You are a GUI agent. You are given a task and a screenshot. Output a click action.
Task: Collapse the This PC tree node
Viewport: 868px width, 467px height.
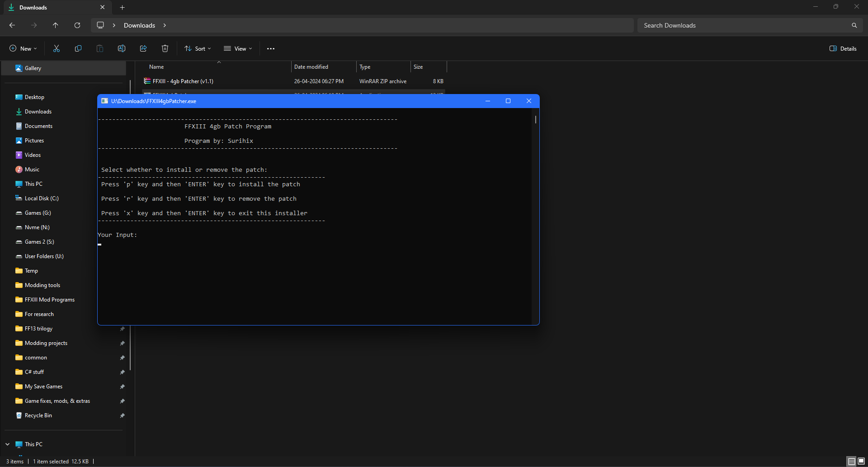(8, 444)
